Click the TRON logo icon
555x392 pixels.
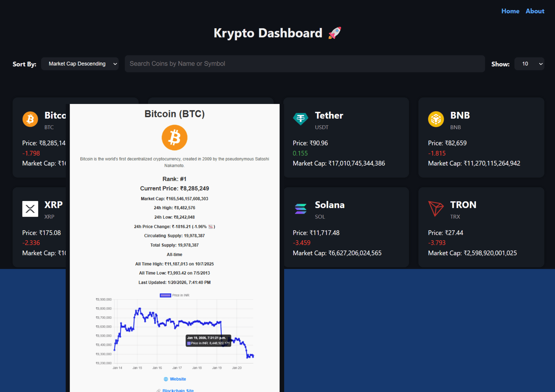(x=436, y=209)
